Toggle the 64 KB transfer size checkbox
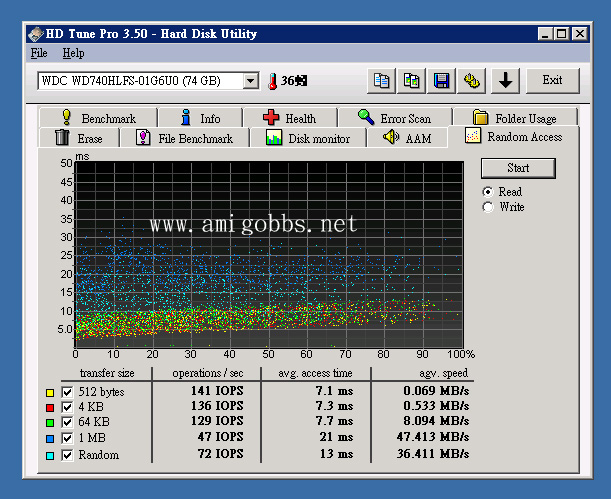Screen dimensions: 611x499 [x=67, y=423]
